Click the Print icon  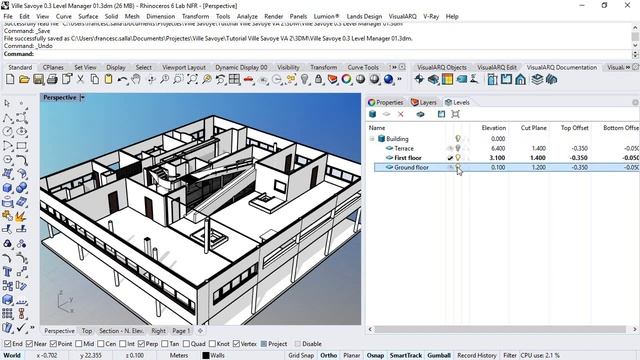(x=52, y=79)
